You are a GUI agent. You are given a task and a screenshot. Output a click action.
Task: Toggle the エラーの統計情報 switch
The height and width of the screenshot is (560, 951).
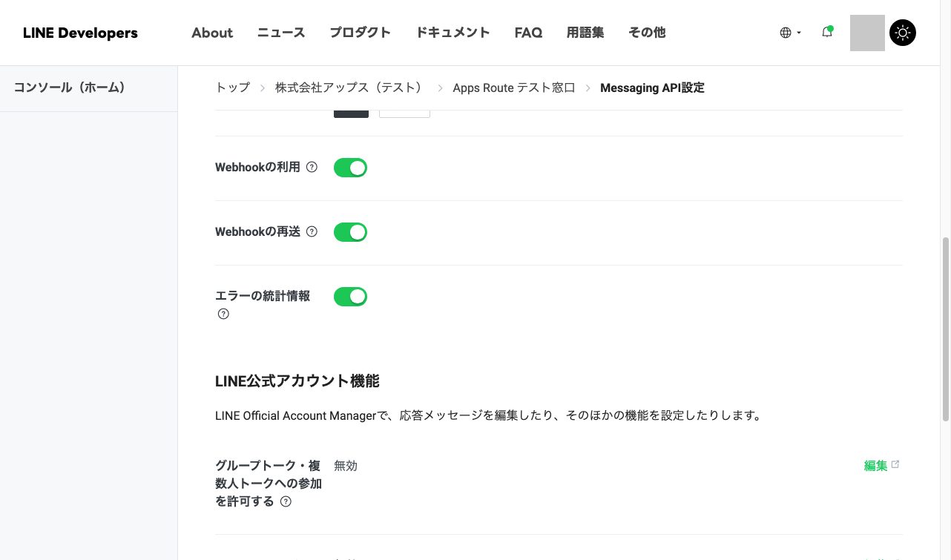tap(350, 297)
